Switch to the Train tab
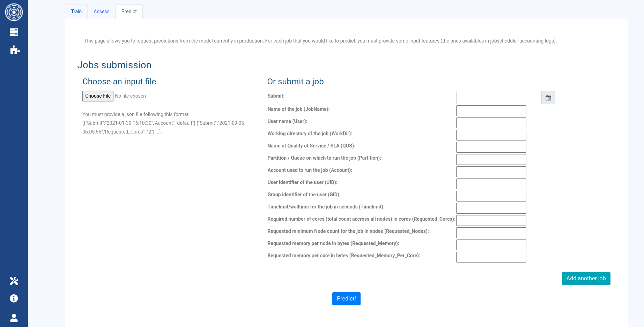Screen dimensions: 644x327 pos(76,12)
